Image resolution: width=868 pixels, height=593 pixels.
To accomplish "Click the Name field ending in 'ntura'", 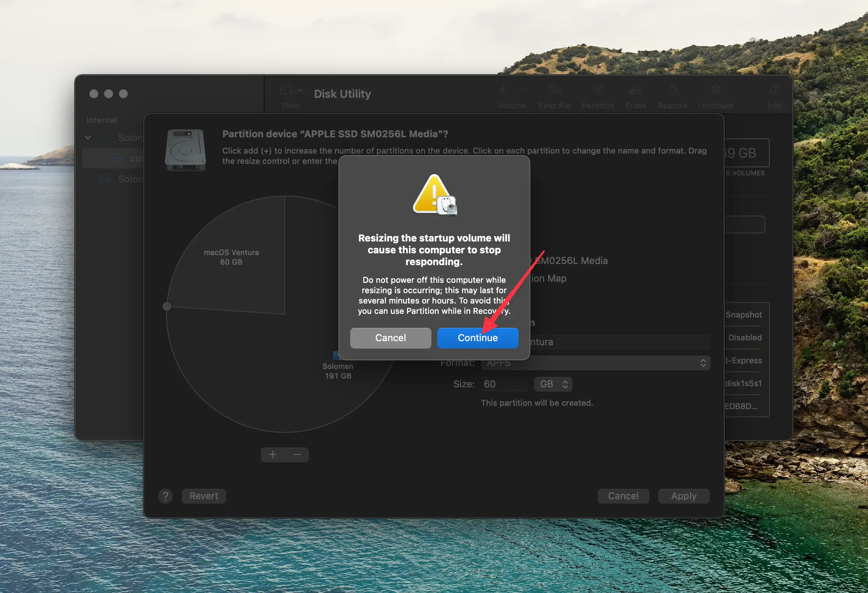I will pyautogui.click(x=619, y=342).
